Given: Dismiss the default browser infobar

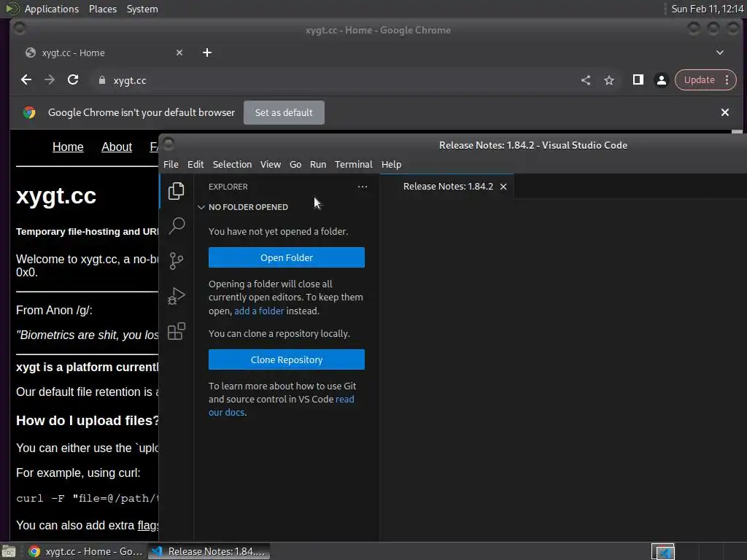Looking at the screenshot, I should 724,112.
